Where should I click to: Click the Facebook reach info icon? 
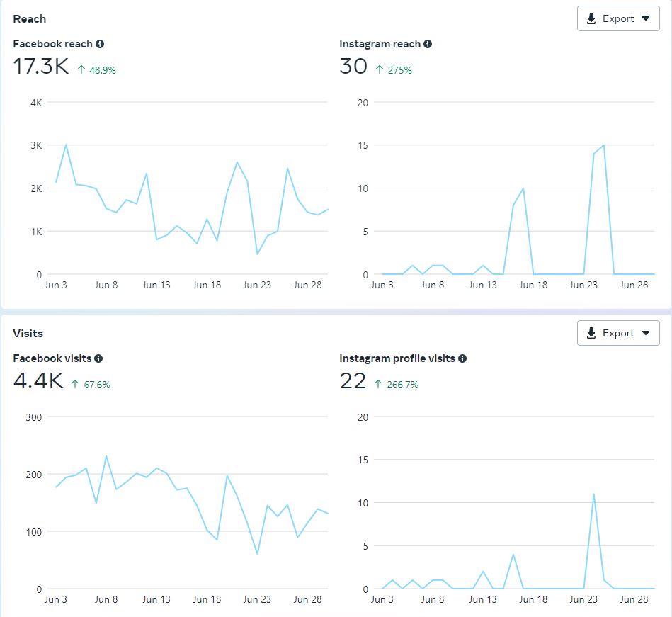coord(100,44)
